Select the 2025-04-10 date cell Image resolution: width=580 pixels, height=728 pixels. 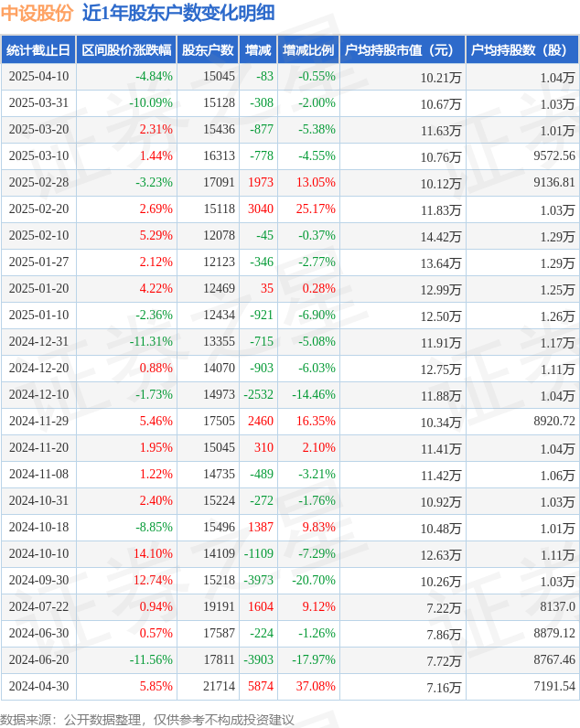coord(38,76)
